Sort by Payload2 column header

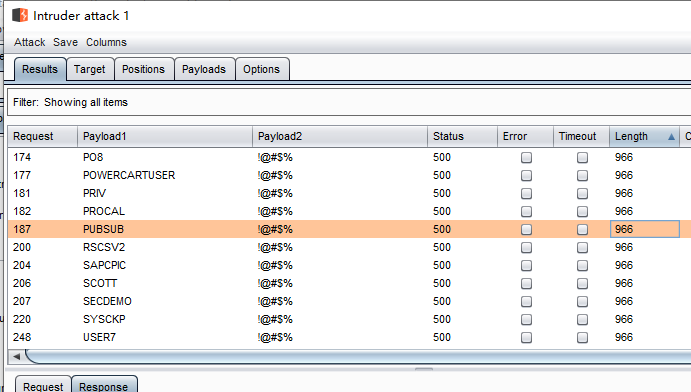340,137
